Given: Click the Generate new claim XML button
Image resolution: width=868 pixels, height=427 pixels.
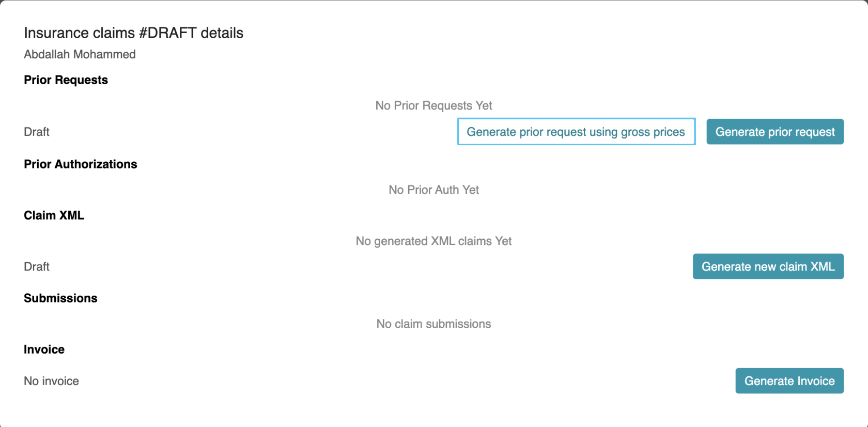Looking at the screenshot, I should click(768, 266).
